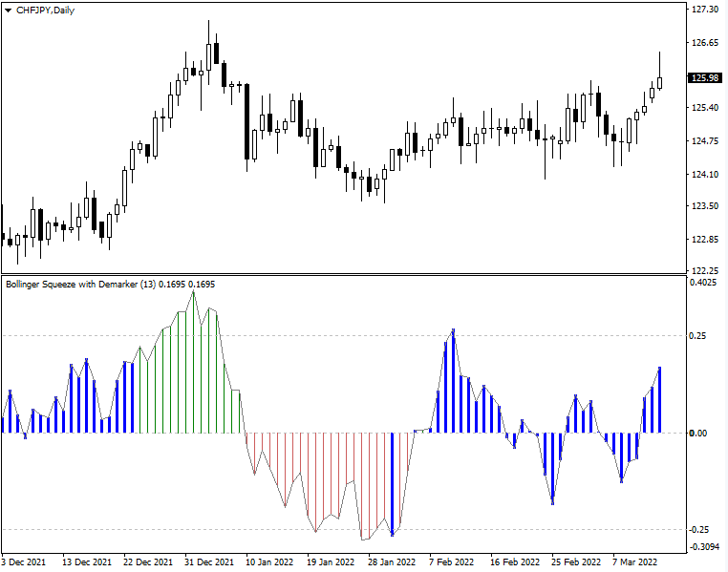This screenshot has height=572, width=728.
Task: Click the blue histogram peak above 0.25 in February
Action: coord(453,381)
